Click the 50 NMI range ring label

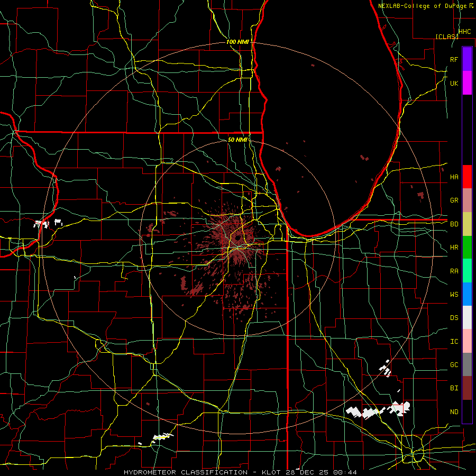coord(237,140)
